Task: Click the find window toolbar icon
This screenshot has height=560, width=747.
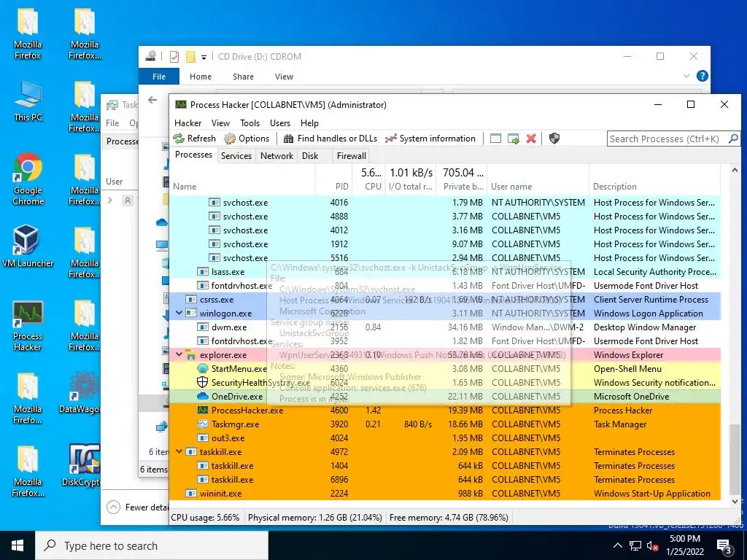Action: [495, 139]
